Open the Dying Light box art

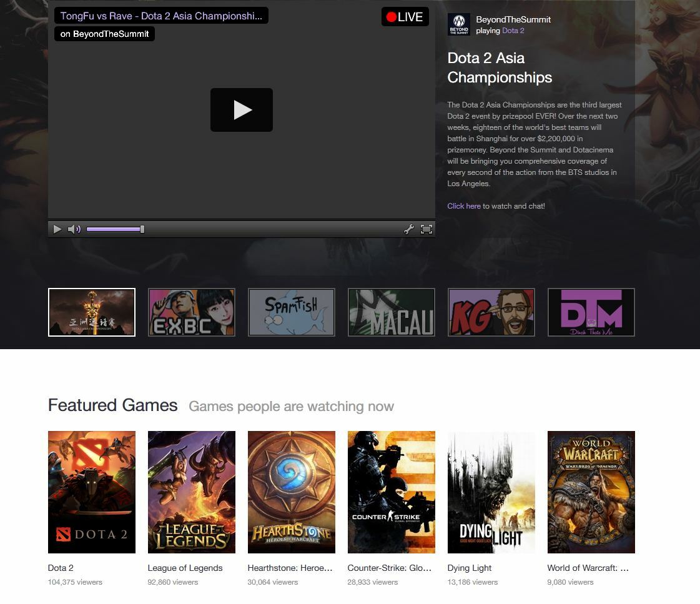coord(491,492)
